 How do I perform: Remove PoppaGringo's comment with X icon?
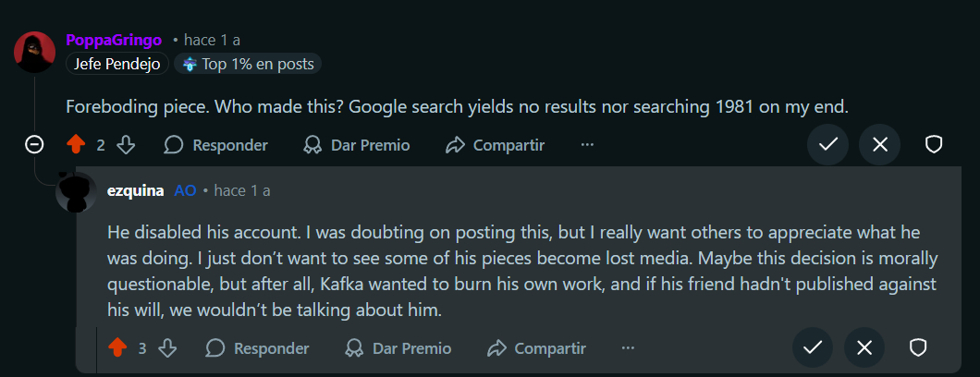[x=879, y=144]
